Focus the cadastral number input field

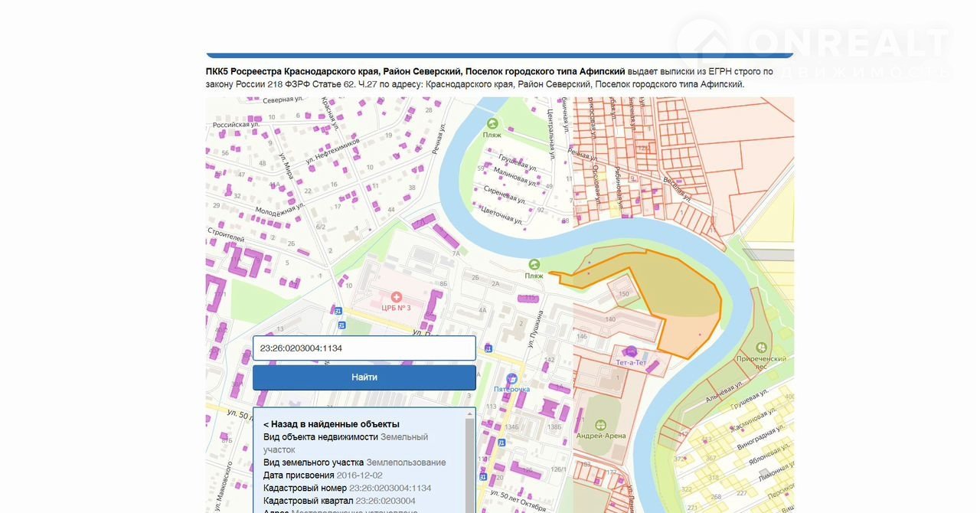coord(364,348)
